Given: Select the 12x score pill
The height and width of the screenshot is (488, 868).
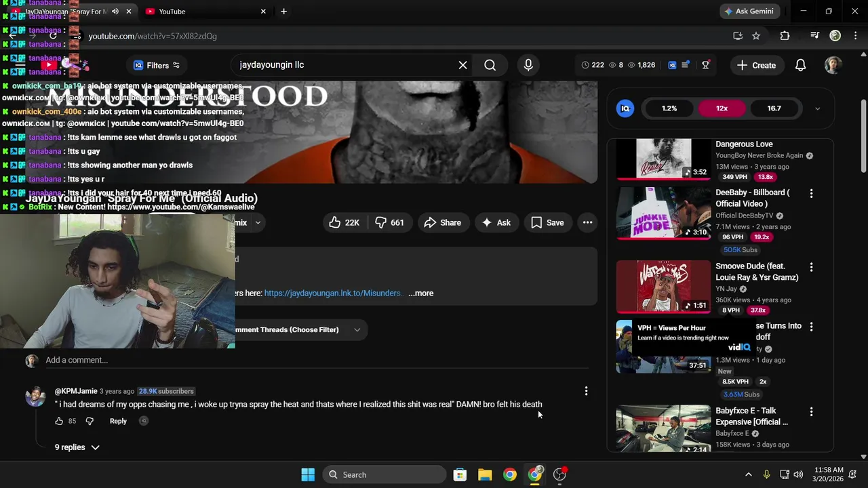Looking at the screenshot, I should pos(722,108).
